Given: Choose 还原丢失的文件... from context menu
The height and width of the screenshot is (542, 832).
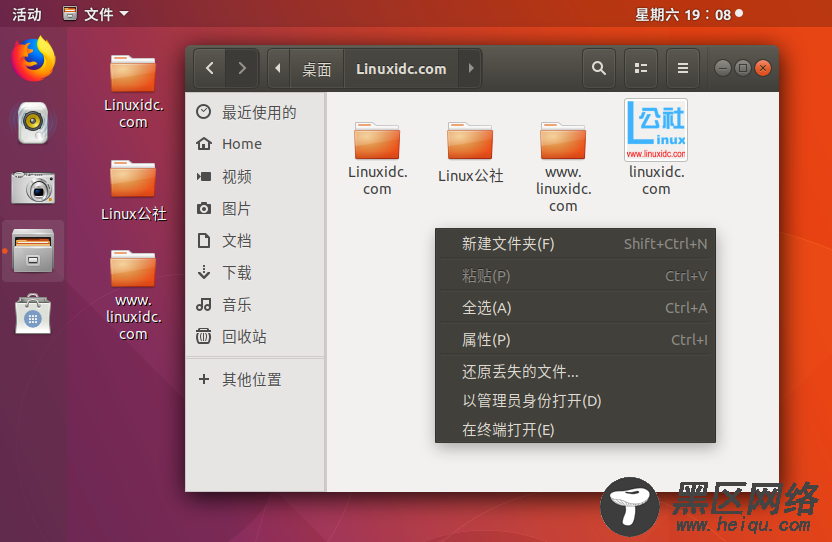Looking at the screenshot, I should 575,372.
